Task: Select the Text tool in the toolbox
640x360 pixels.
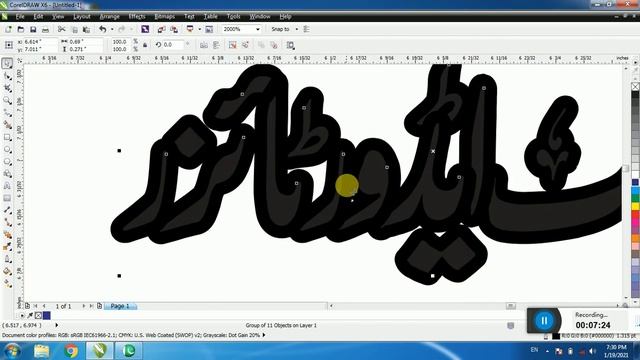Action: tap(7, 186)
